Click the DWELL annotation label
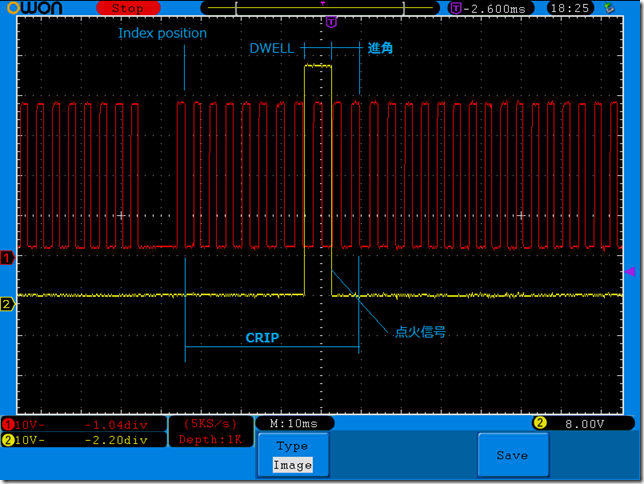 tap(272, 48)
